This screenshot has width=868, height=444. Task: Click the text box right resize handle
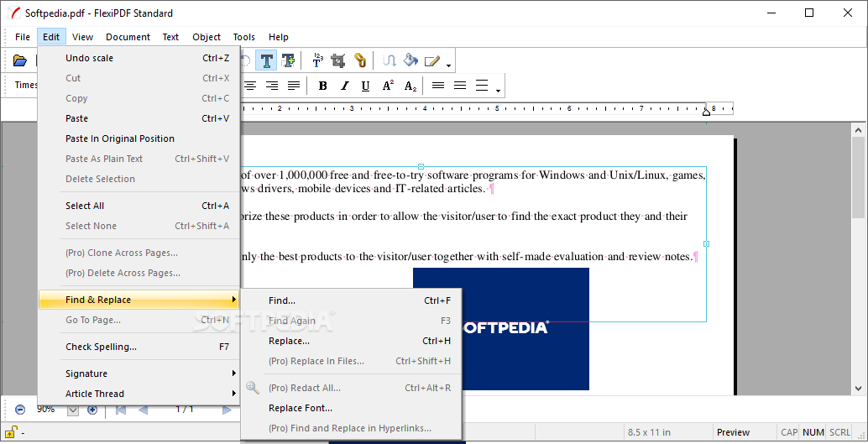[x=706, y=243]
